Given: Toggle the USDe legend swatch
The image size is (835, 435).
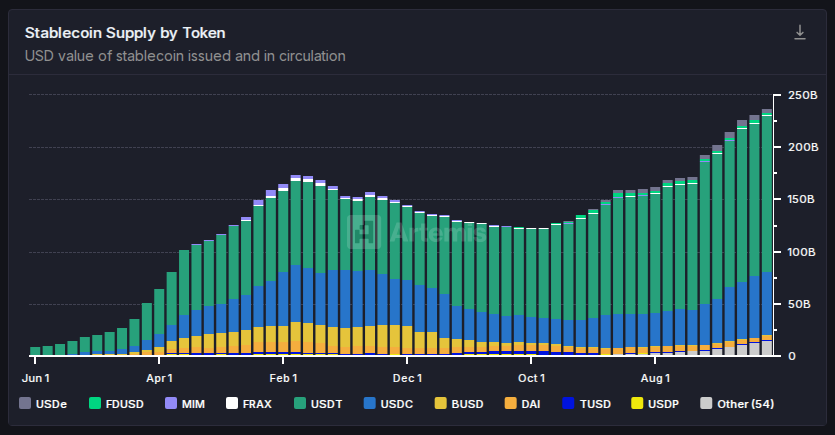Looking at the screenshot, I should click(x=26, y=404).
